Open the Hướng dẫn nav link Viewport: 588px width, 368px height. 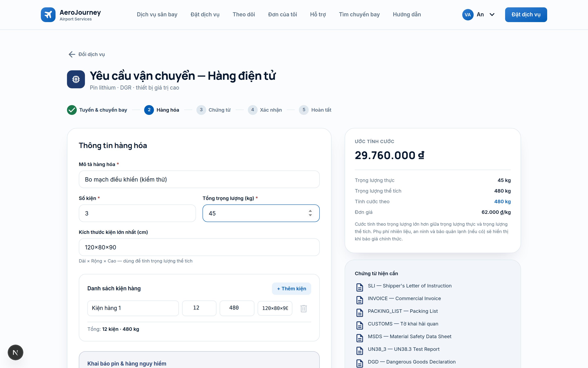407,15
